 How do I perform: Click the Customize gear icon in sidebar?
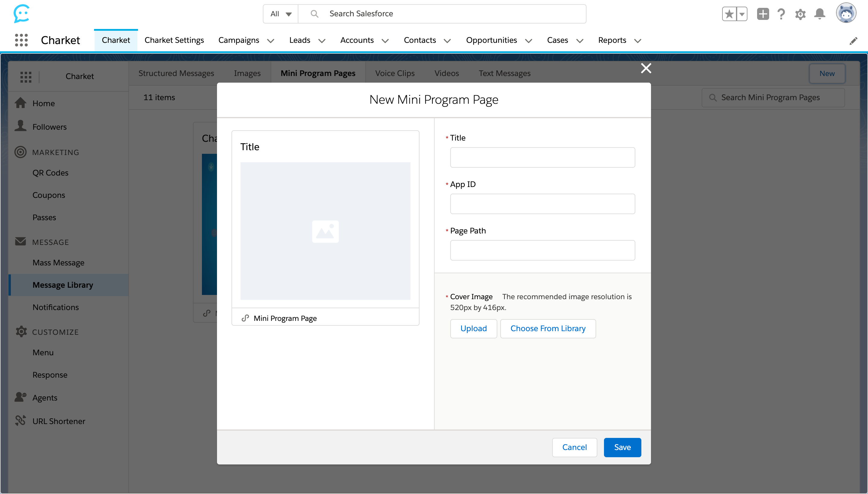[21, 331]
